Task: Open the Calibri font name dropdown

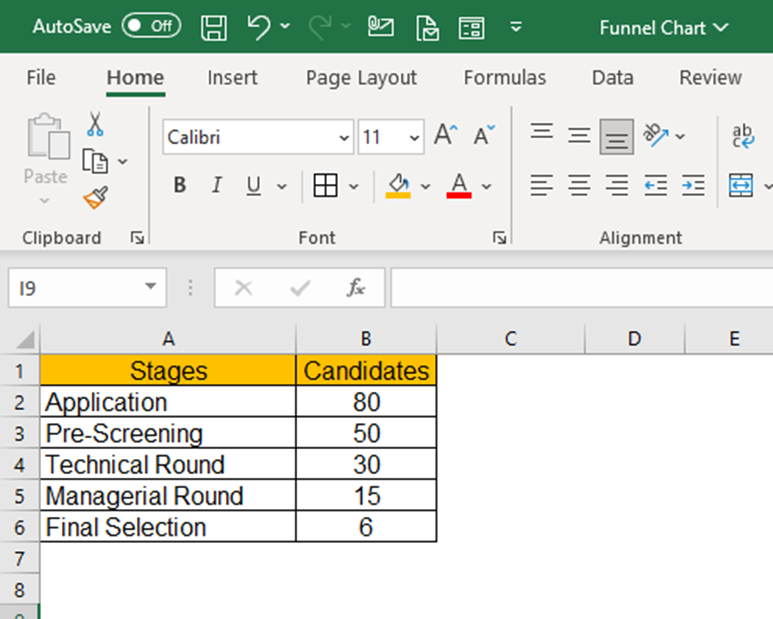Action: click(344, 138)
